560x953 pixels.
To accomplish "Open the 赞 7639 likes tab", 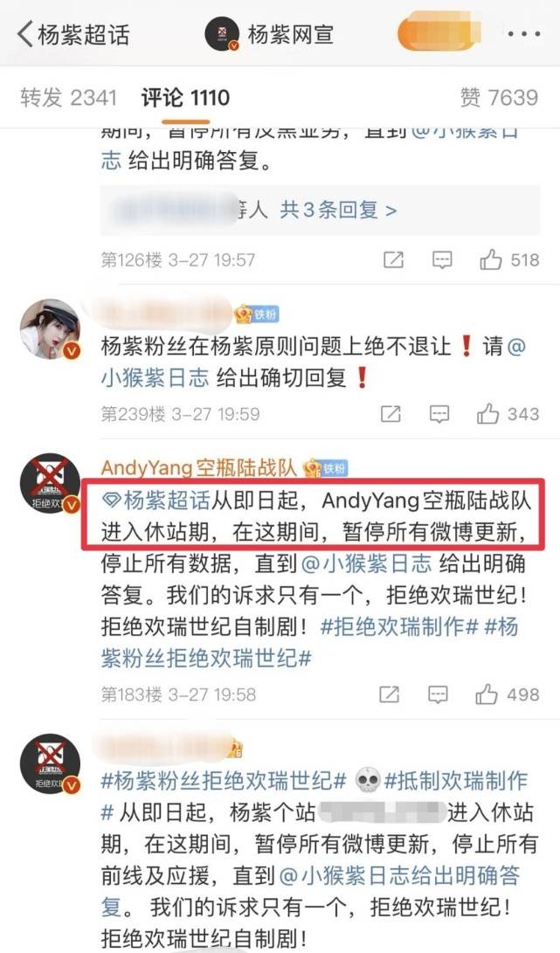I will coord(499,97).
